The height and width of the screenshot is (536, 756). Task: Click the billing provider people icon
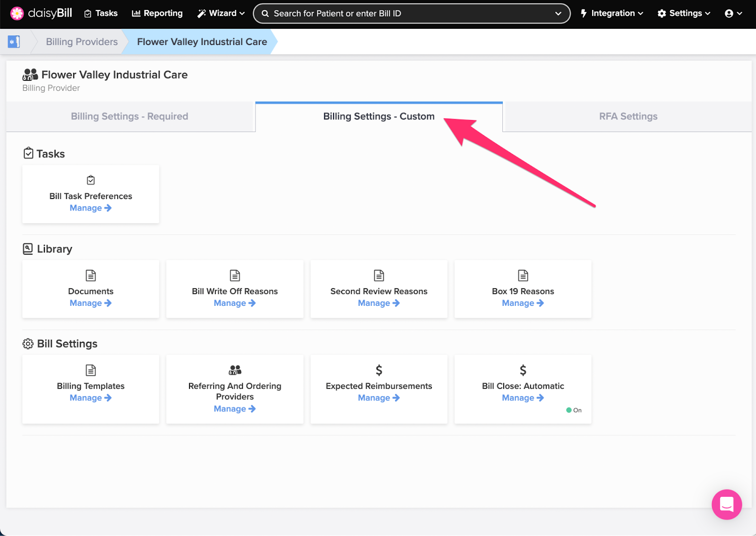pos(30,75)
